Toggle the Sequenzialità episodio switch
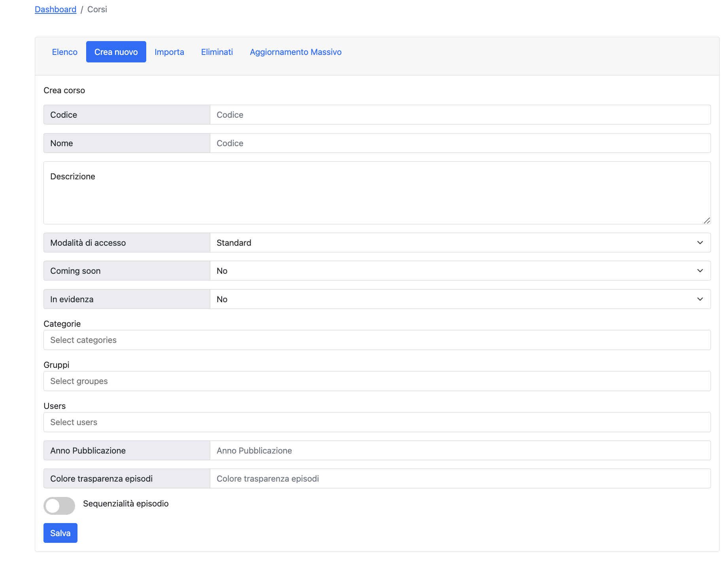 59,506
